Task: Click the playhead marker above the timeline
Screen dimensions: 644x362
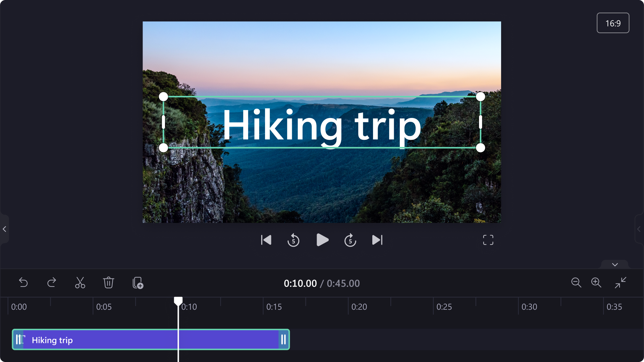Action: (x=178, y=301)
